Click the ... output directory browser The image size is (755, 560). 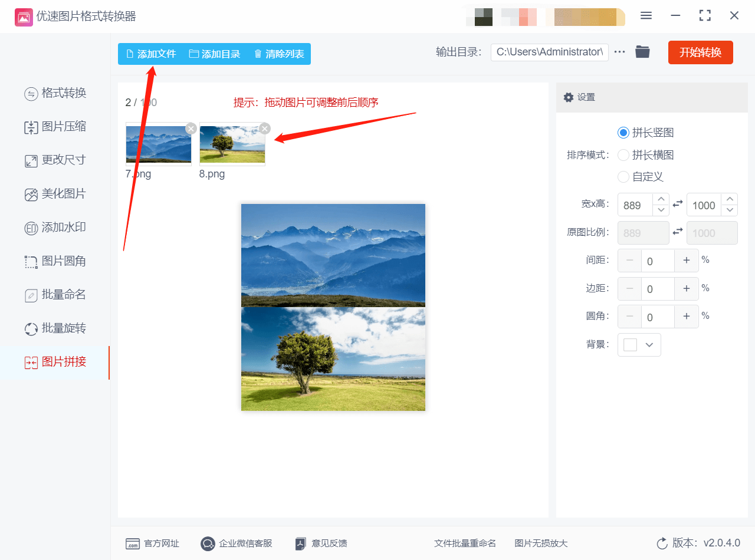(619, 52)
